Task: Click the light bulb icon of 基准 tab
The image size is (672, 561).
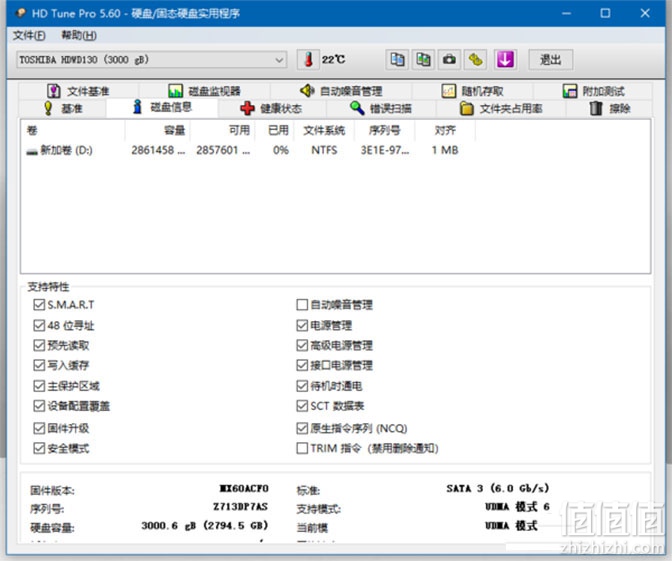Action: (x=48, y=108)
